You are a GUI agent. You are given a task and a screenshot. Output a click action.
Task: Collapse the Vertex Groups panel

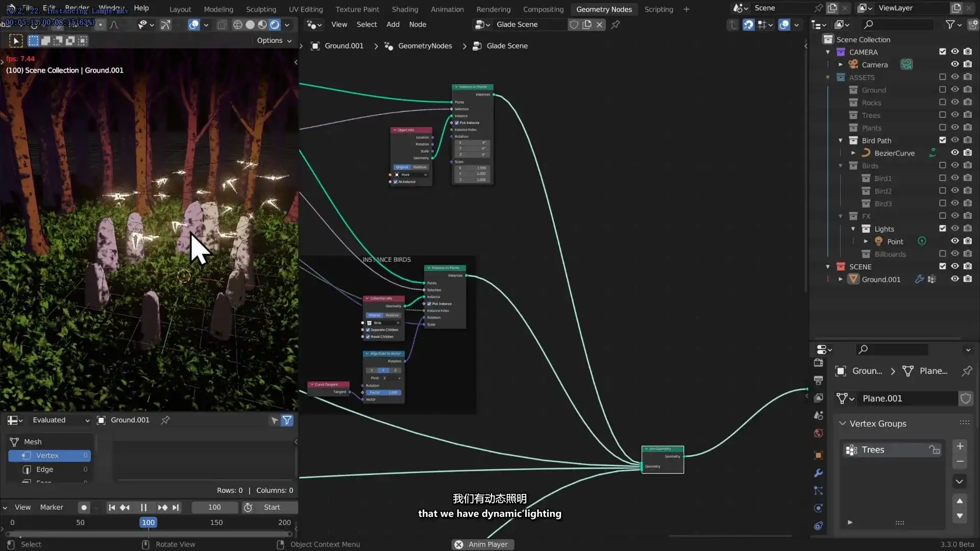tap(842, 423)
